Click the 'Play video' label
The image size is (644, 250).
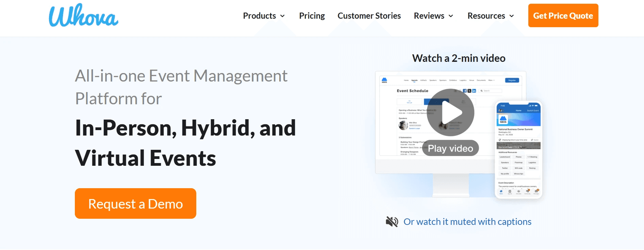[450, 148]
